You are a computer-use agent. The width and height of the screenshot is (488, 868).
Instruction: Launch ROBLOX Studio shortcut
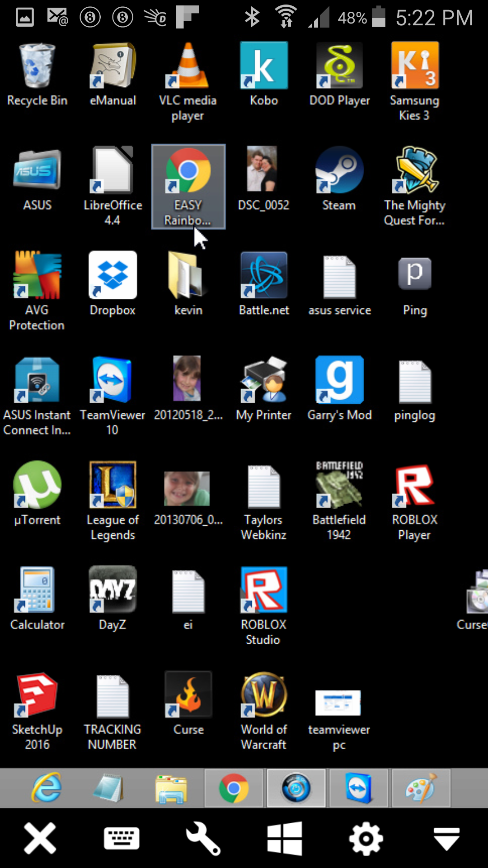pos(264,607)
